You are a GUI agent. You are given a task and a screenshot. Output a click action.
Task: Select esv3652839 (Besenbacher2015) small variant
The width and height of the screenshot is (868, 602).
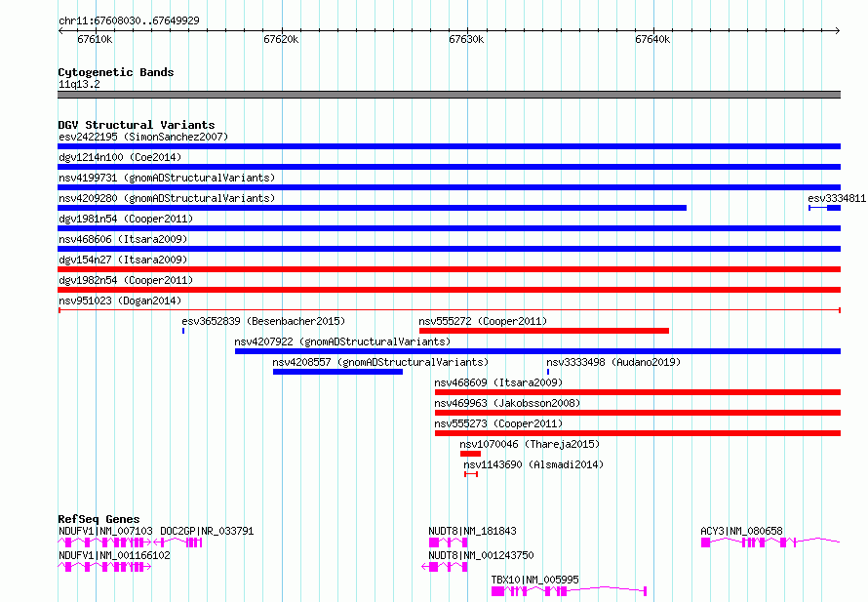pyautogui.click(x=183, y=331)
